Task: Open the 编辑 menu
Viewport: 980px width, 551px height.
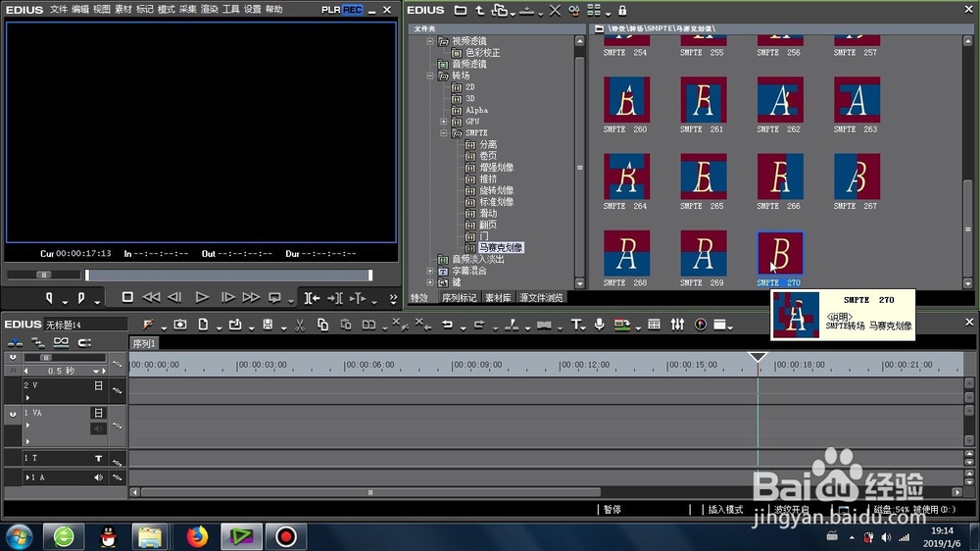Action: (80, 10)
